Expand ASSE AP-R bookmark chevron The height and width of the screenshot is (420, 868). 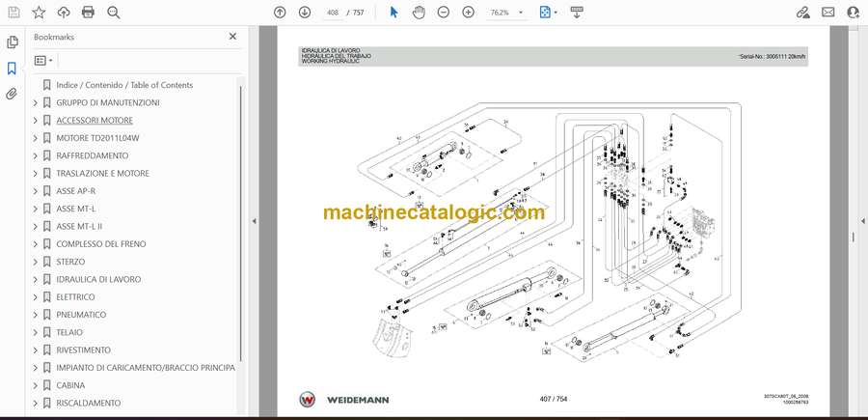(36, 191)
